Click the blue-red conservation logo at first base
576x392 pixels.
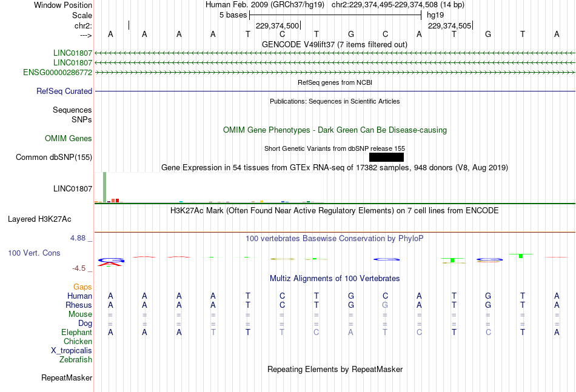(x=111, y=262)
